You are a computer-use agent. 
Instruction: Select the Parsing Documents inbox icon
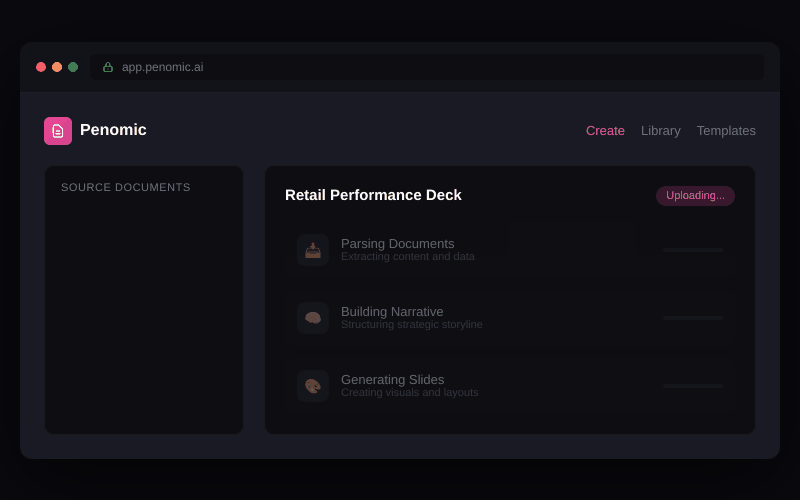tap(313, 250)
